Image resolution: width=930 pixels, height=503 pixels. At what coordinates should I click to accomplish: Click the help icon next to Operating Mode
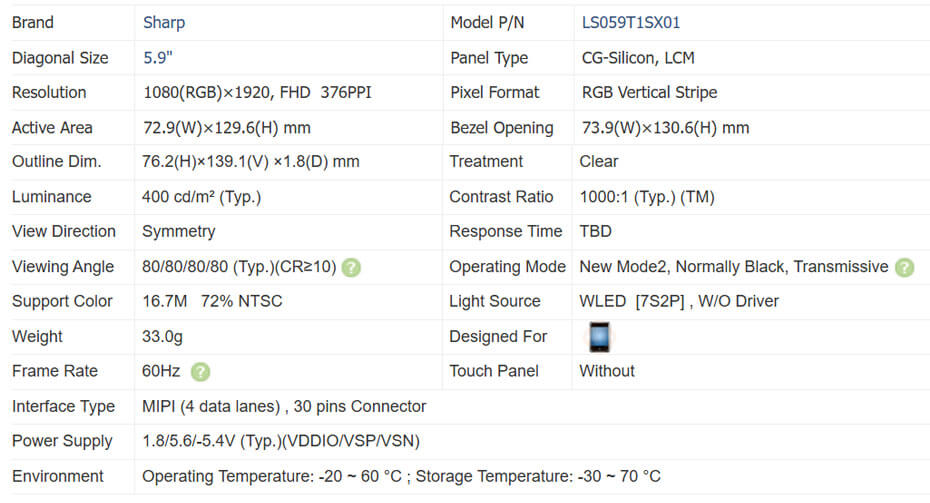tap(904, 267)
